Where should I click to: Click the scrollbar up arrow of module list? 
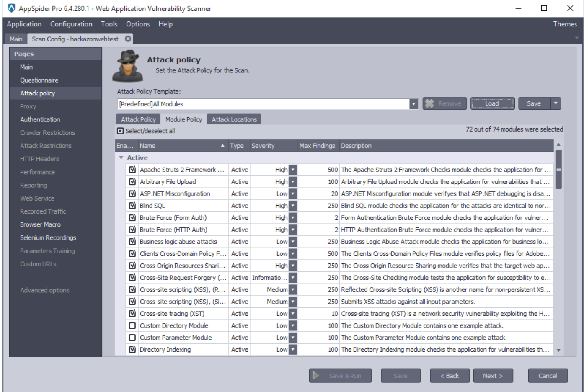click(558, 144)
